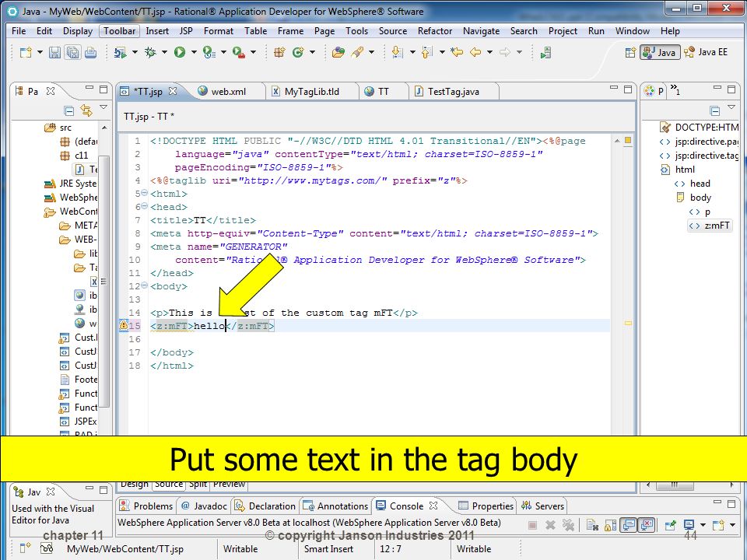
Task: Click the Search flashlight icon
Action: pos(357,52)
